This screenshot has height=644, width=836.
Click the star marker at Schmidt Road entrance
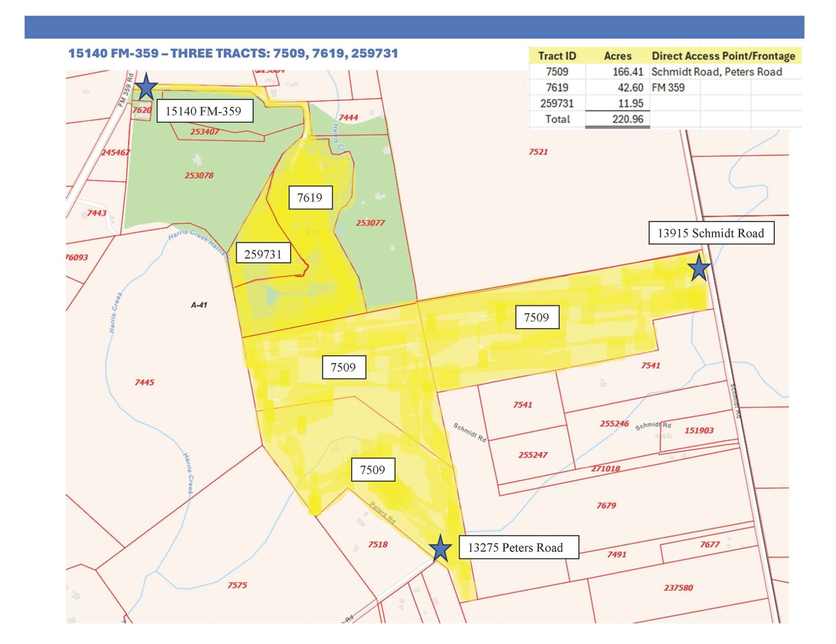[x=698, y=268]
